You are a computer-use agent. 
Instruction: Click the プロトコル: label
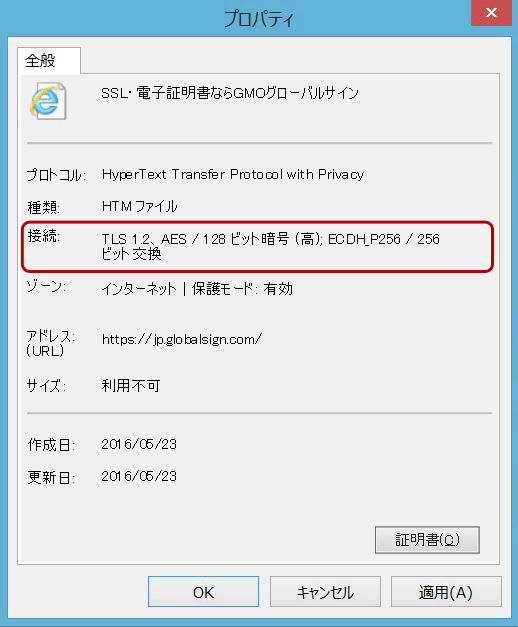(x=56, y=175)
